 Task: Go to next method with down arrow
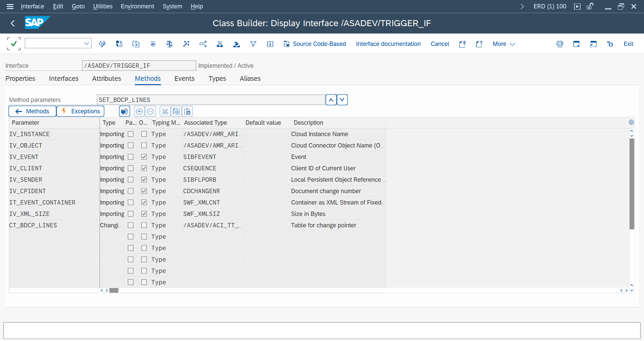(342, 100)
